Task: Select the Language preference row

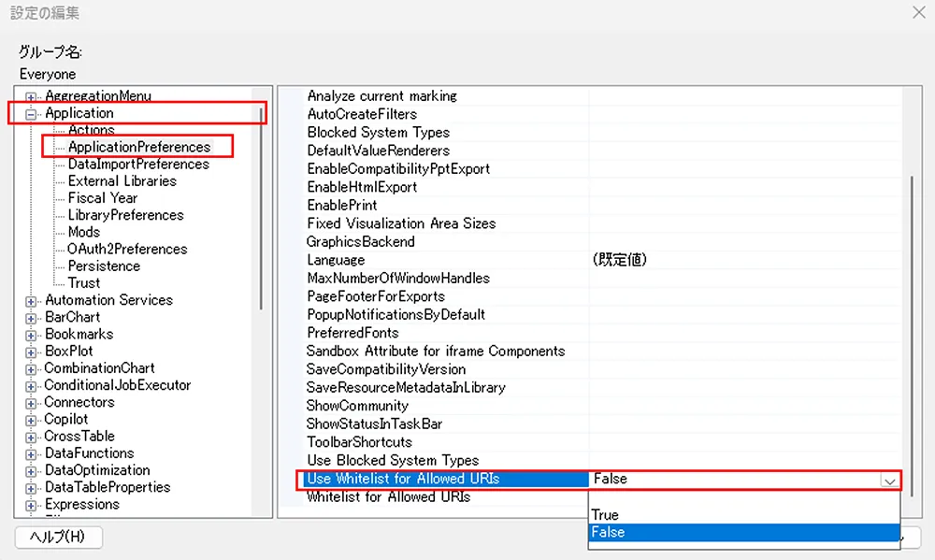Action: click(337, 260)
